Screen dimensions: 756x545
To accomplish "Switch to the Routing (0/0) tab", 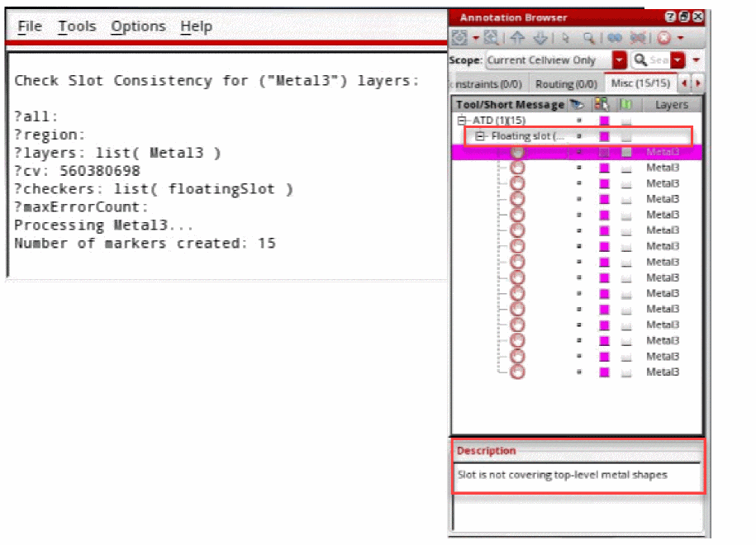I will coord(566,84).
